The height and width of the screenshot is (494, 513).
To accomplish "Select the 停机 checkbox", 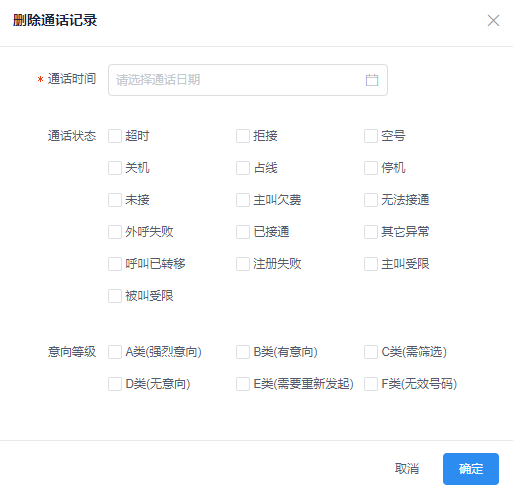I will (371, 168).
